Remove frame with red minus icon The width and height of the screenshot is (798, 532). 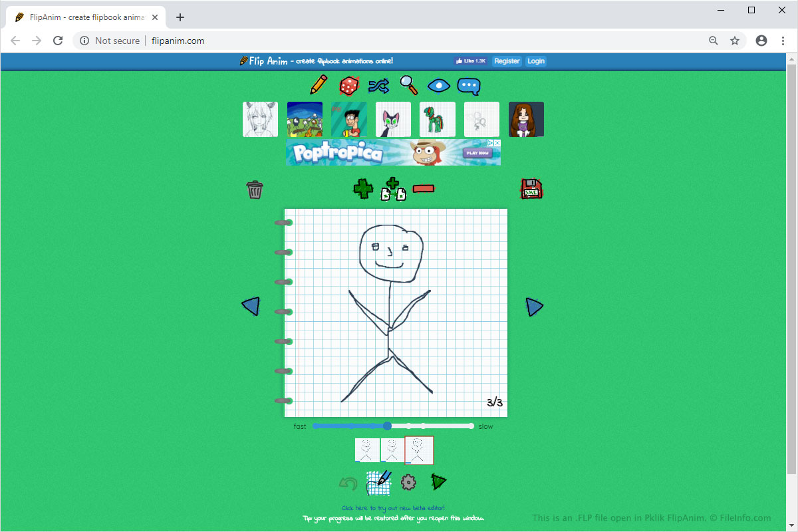coord(424,189)
